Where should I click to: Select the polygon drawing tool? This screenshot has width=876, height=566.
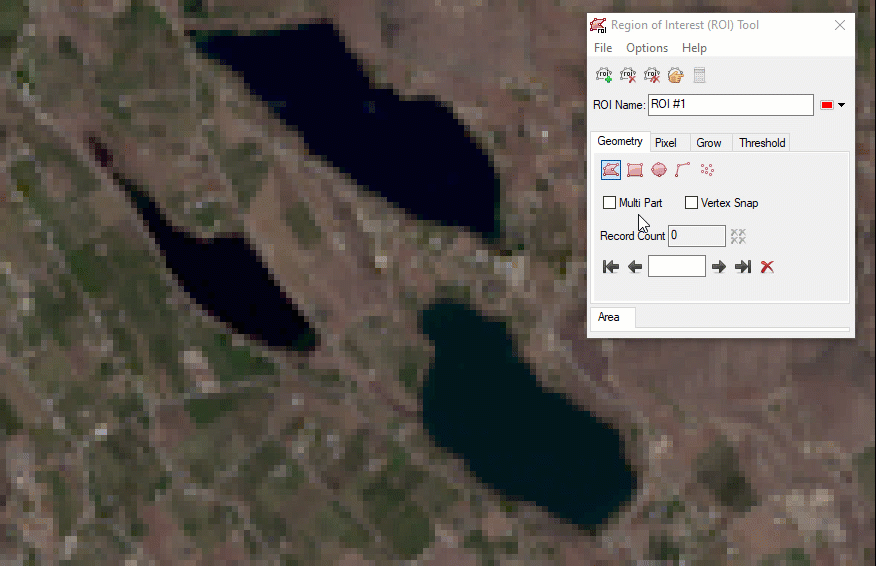click(x=611, y=170)
